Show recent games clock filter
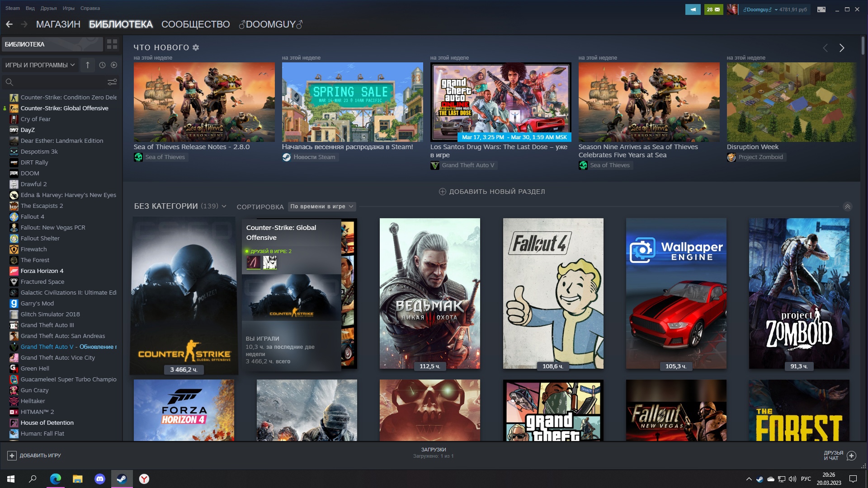Screen dimensions: 868x488 click(x=102, y=65)
